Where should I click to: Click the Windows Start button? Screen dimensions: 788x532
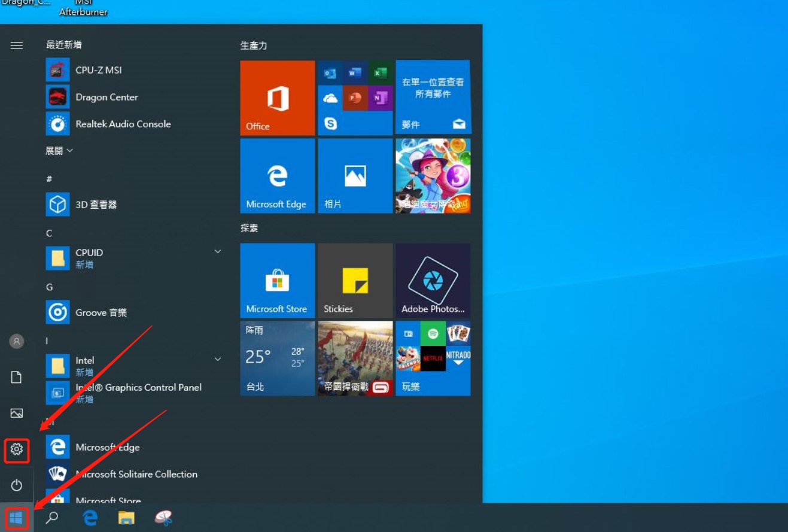click(x=16, y=518)
